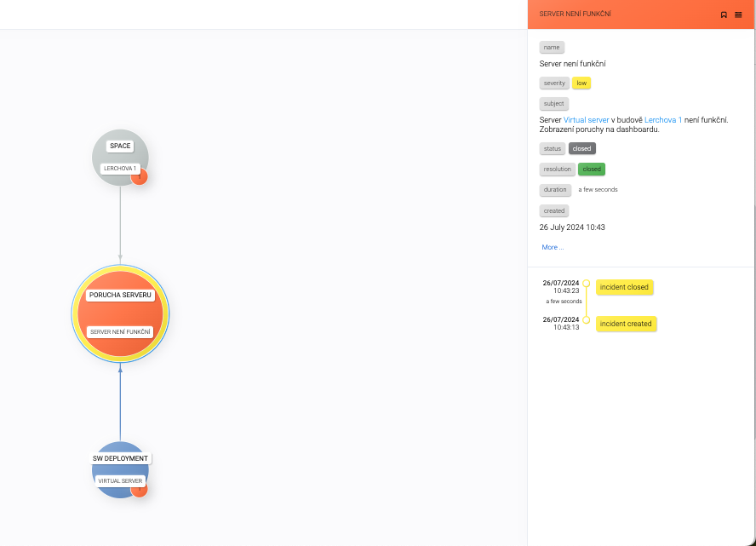Click the bookmark icon in panel header
Viewport: 756px width, 546px height.
pos(724,14)
